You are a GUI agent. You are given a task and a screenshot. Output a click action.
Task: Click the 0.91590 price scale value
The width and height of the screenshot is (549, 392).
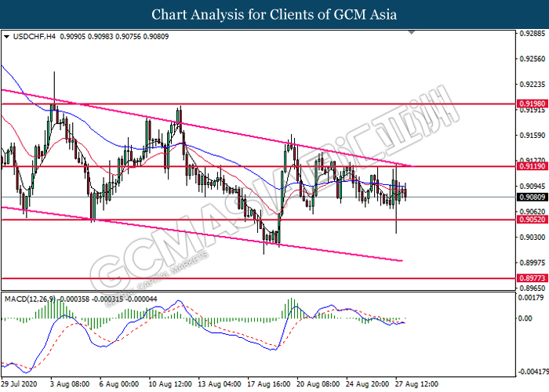point(533,135)
